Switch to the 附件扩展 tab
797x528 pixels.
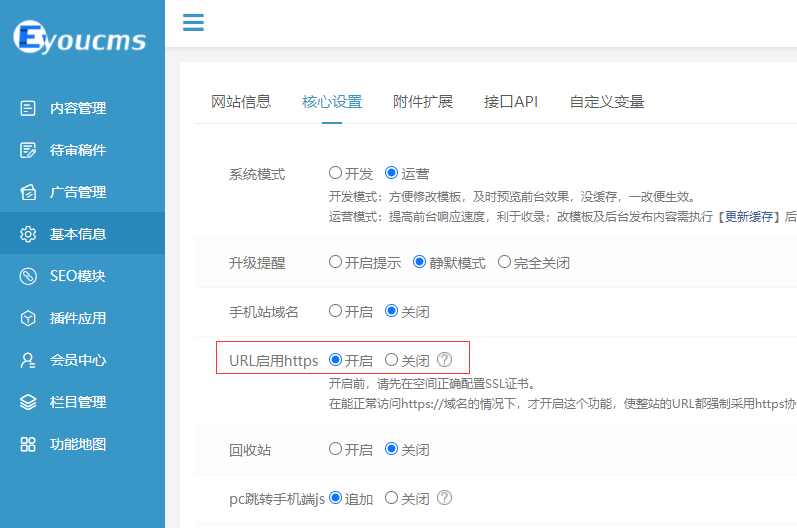(422, 102)
